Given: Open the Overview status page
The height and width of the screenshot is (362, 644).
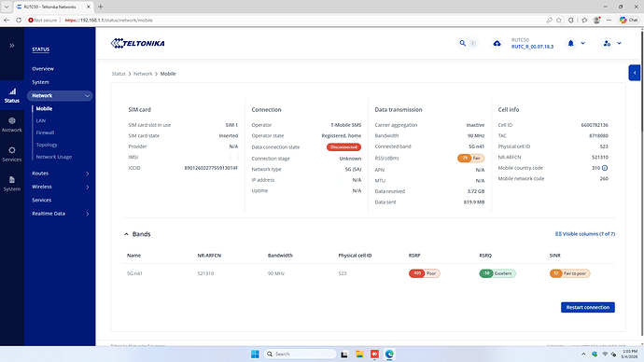Looking at the screenshot, I should [43, 68].
